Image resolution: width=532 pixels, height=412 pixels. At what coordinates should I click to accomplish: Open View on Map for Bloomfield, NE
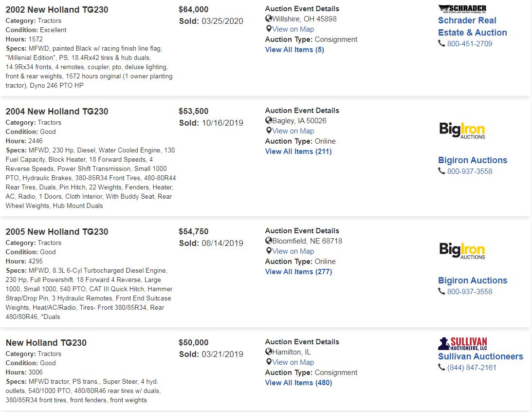293,251
